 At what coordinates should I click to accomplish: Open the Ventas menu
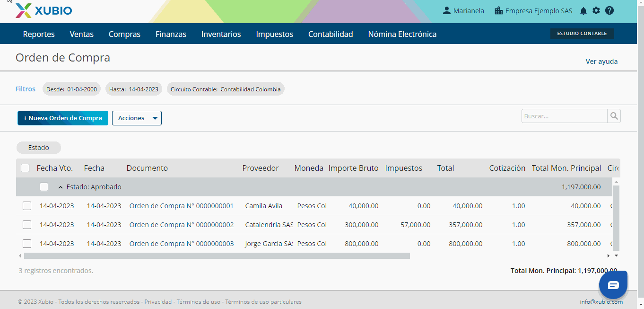pyautogui.click(x=82, y=34)
